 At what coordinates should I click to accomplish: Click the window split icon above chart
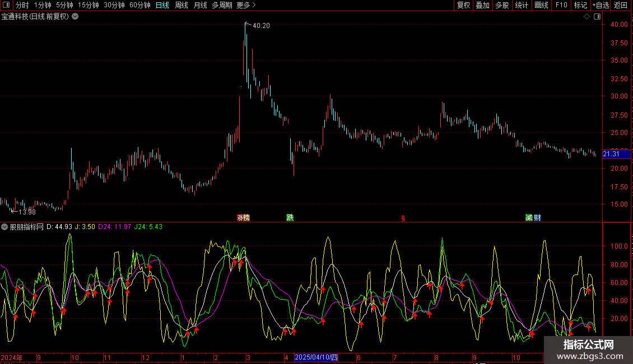click(x=598, y=17)
